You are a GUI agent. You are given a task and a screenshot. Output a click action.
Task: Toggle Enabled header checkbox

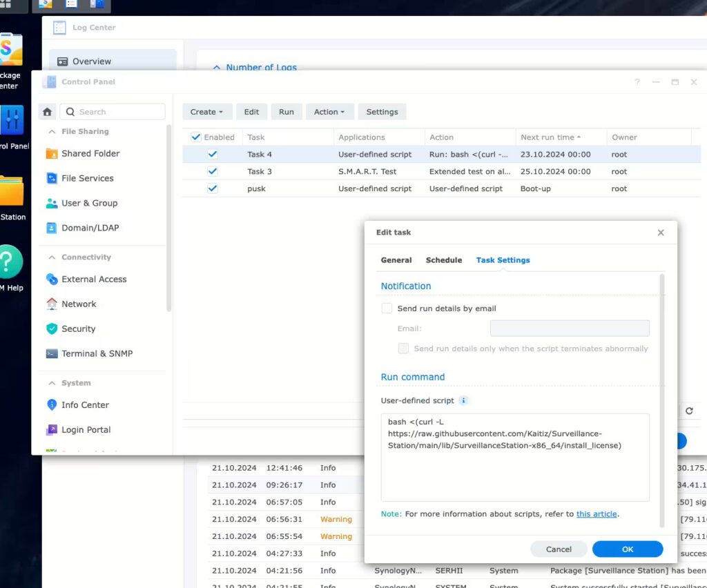tap(195, 137)
